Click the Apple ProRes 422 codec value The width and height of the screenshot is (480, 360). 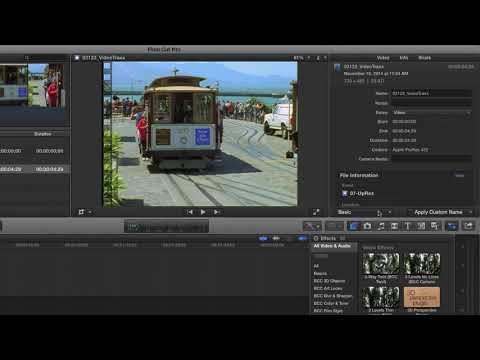[x=410, y=150]
